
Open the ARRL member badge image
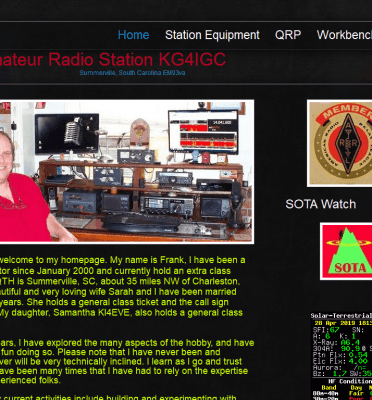pyautogui.click(x=340, y=143)
